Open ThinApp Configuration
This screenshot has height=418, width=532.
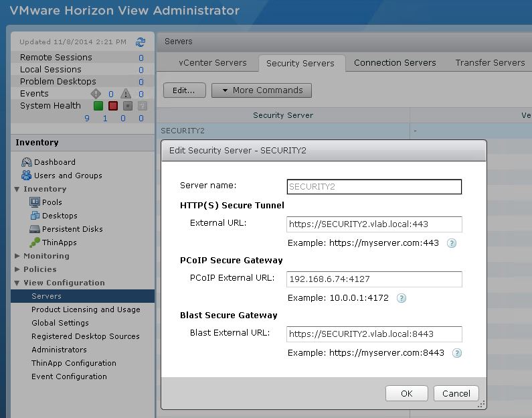(x=74, y=363)
